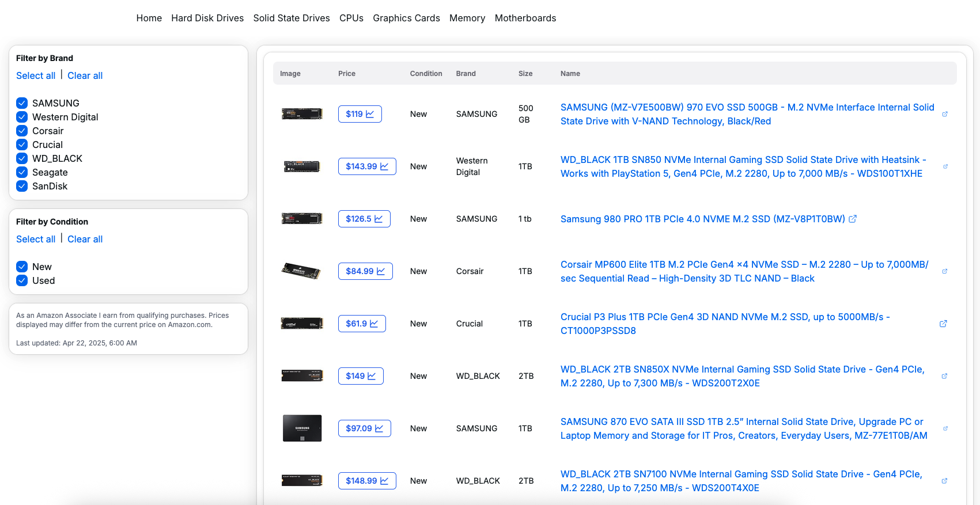Screen dimensions: 980x505
Task: Click the $61.9 Crucial price button
Action: (x=362, y=324)
